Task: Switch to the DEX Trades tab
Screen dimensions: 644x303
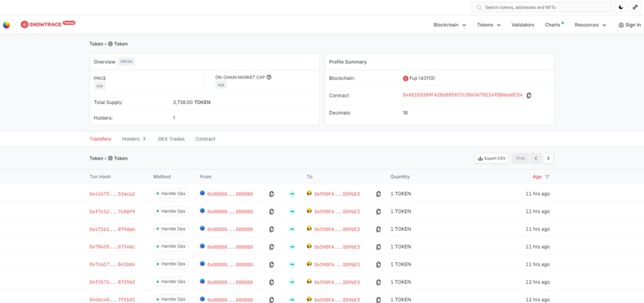Action: (171, 139)
